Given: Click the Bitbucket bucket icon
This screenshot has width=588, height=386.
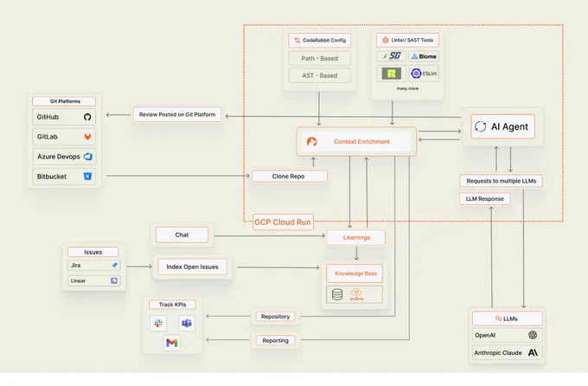Looking at the screenshot, I should click(87, 176).
